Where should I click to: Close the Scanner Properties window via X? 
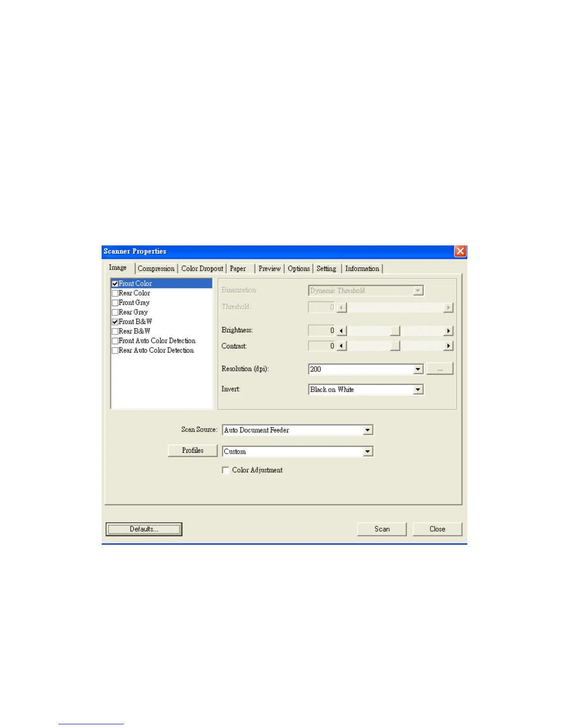[460, 251]
